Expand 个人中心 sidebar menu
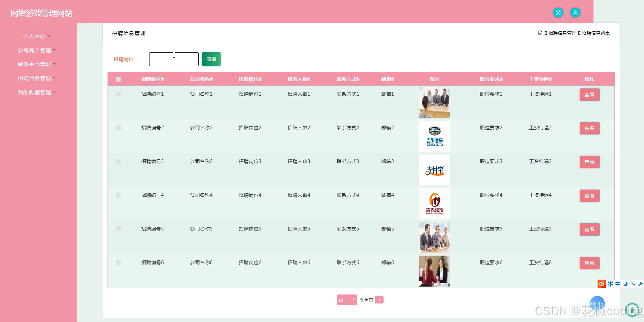Screen dimensions: 644x322 (x=37, y=36)
